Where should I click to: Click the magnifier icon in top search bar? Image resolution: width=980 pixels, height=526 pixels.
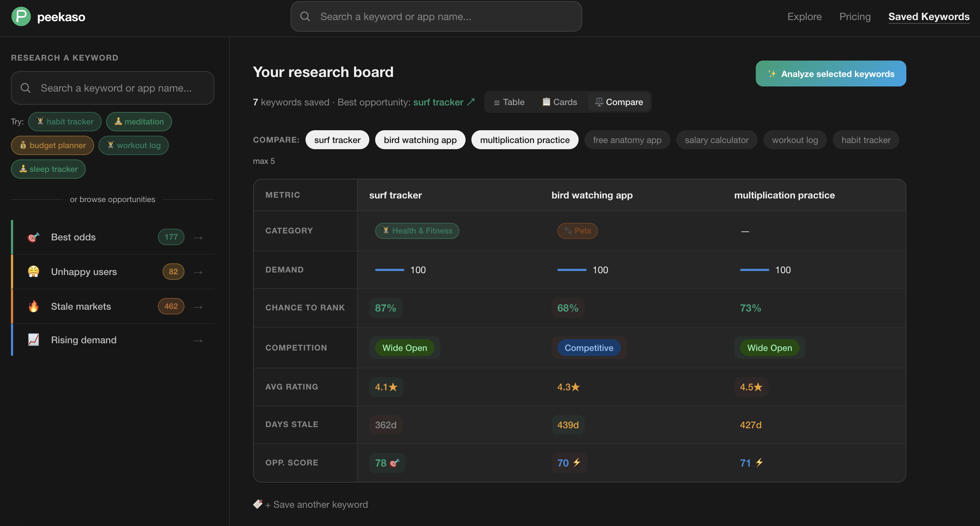[x=305, y=16]
